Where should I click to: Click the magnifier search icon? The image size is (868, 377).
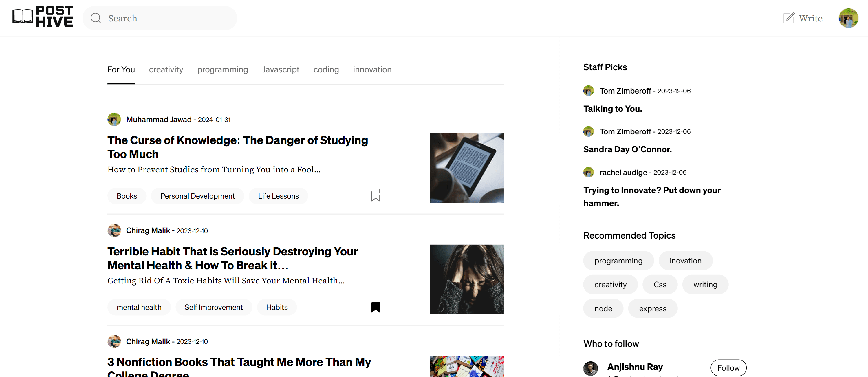(x=96, y=18)
